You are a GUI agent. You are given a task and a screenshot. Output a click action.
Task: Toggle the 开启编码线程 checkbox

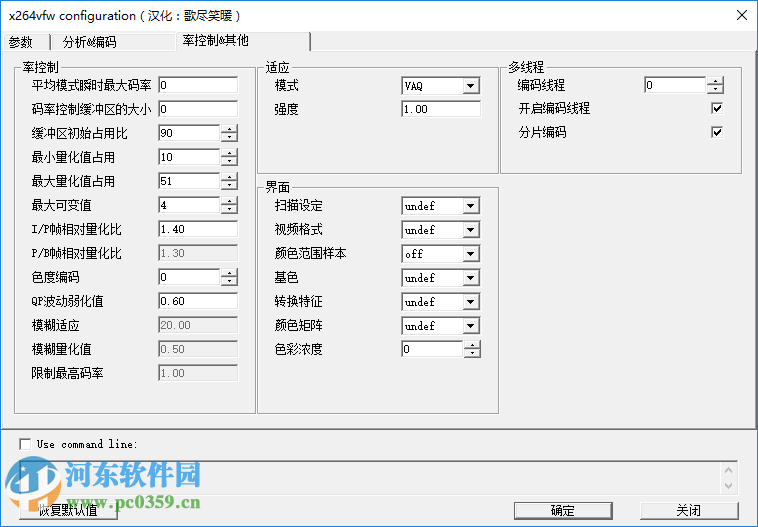point(717,108)
